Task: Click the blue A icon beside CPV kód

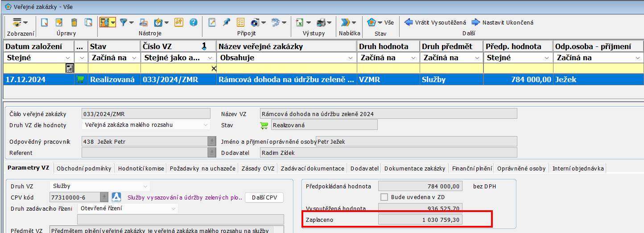Action: (x=116, y=197)
